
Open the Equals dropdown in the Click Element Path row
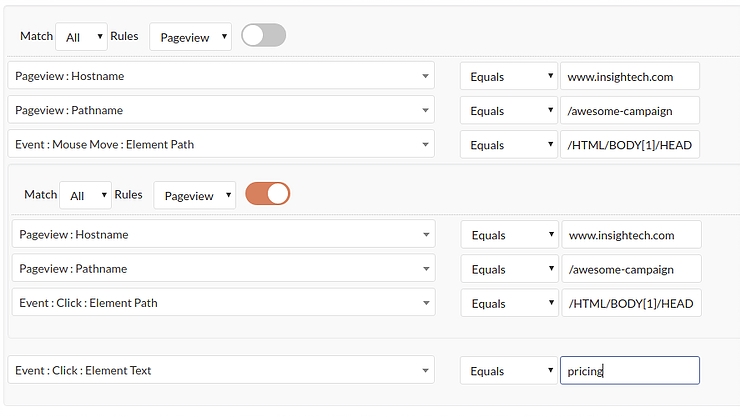coord(509,302)
